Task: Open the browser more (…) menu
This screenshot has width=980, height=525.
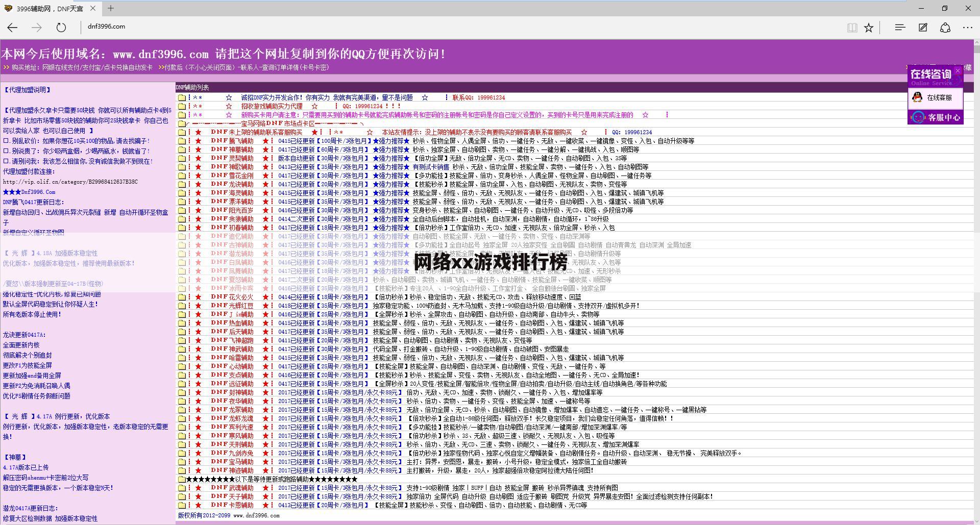Action: pos(968,28)
